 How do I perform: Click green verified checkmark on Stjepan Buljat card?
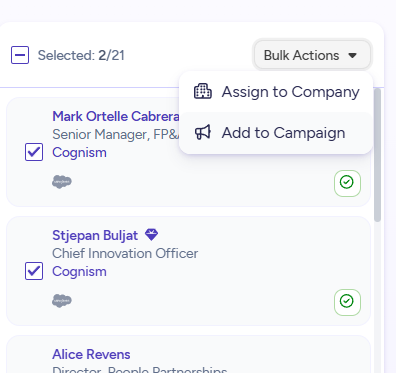click(347, 302)
